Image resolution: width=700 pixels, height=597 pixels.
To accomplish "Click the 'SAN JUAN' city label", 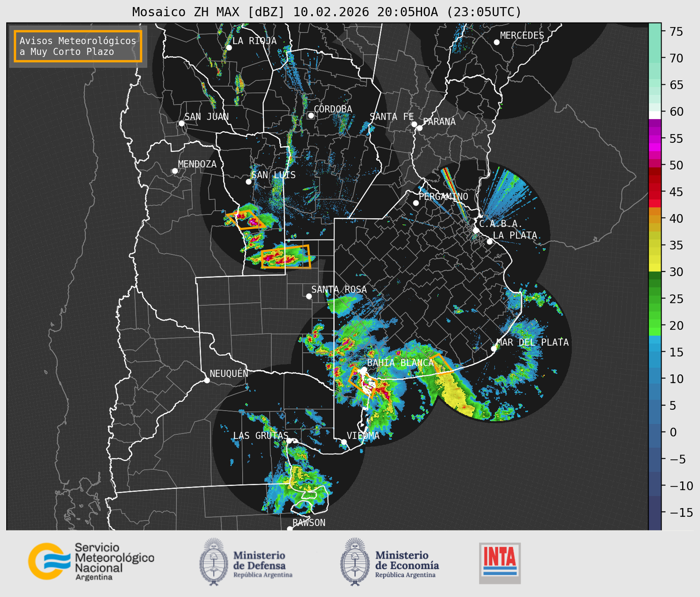I will (x=207, y=117).
